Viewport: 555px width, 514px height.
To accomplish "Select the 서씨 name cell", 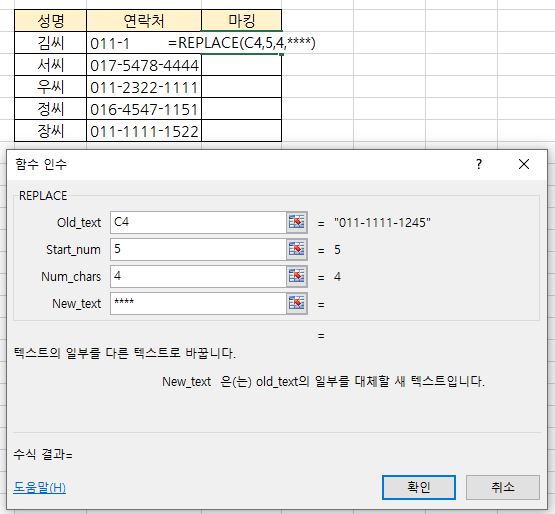I will coord(51,65).
